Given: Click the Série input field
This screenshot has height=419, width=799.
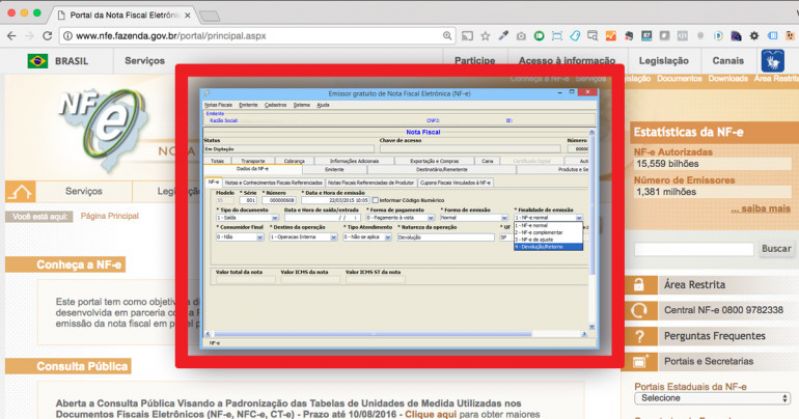Looking at the screenshot, I should click(x=249, y=200).
